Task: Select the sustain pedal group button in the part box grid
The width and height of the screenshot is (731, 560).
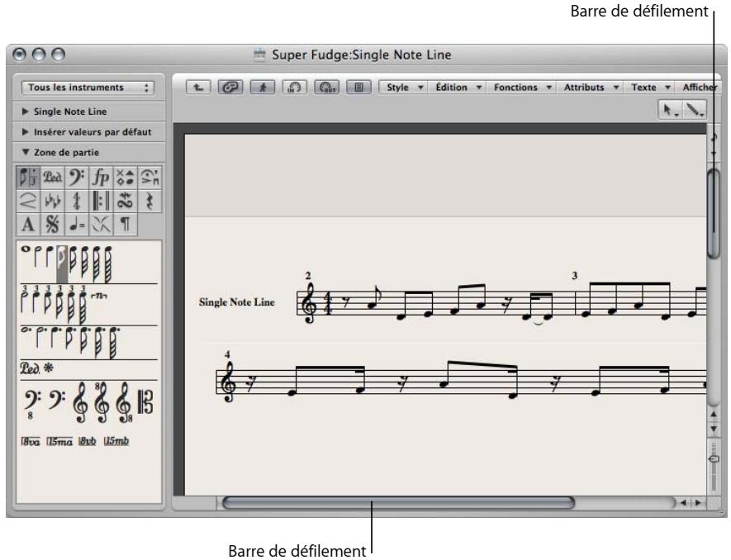Action: click(x=52, y=177)
